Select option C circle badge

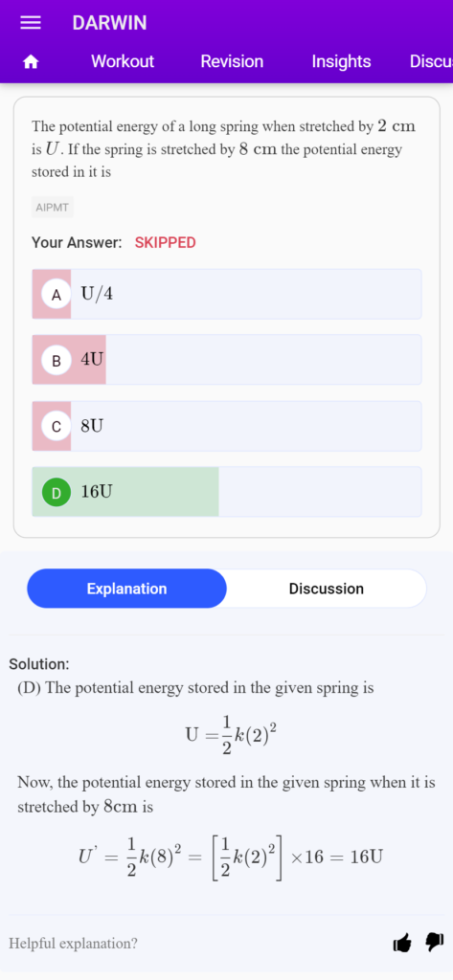pyautogui.click(x=57, y=426)
